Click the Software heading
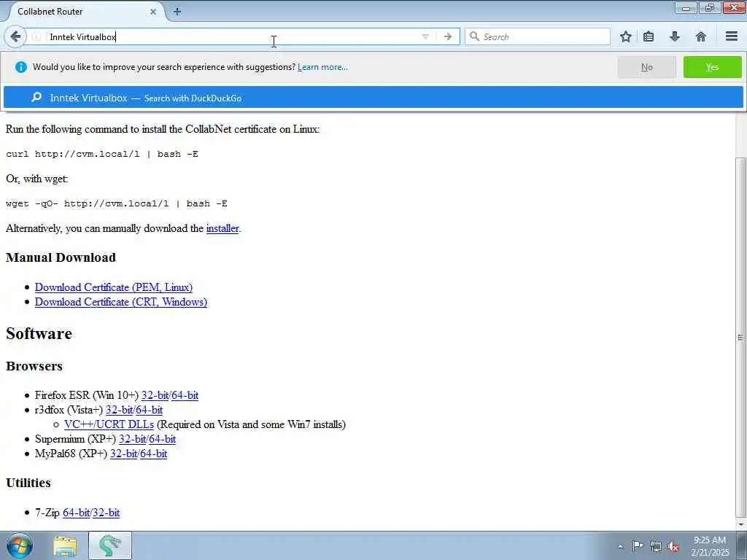747x560 pixels. [x=39, y=333]
